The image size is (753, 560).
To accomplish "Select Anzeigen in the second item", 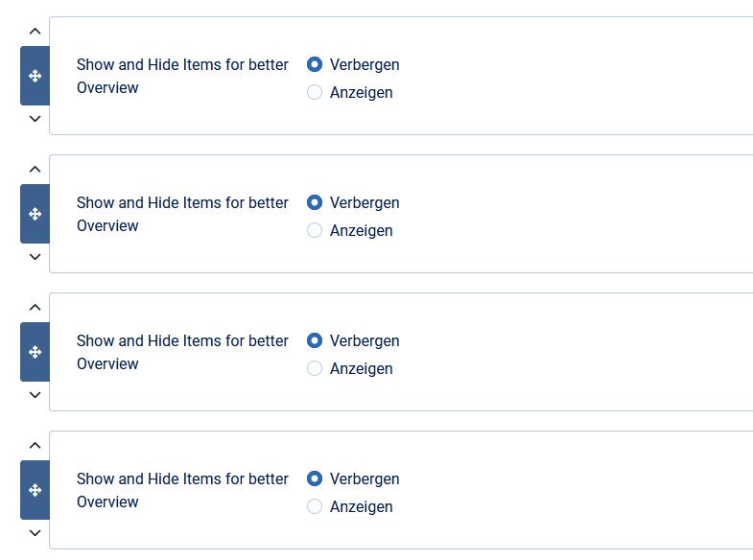I will (315, 231).
